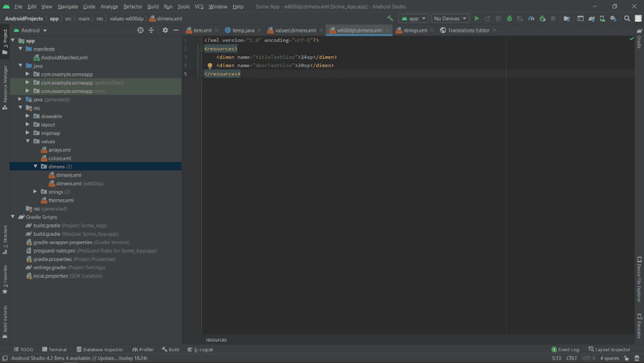644x363 pixels.
Task: Open the Refactor menu
Action: 133,6
